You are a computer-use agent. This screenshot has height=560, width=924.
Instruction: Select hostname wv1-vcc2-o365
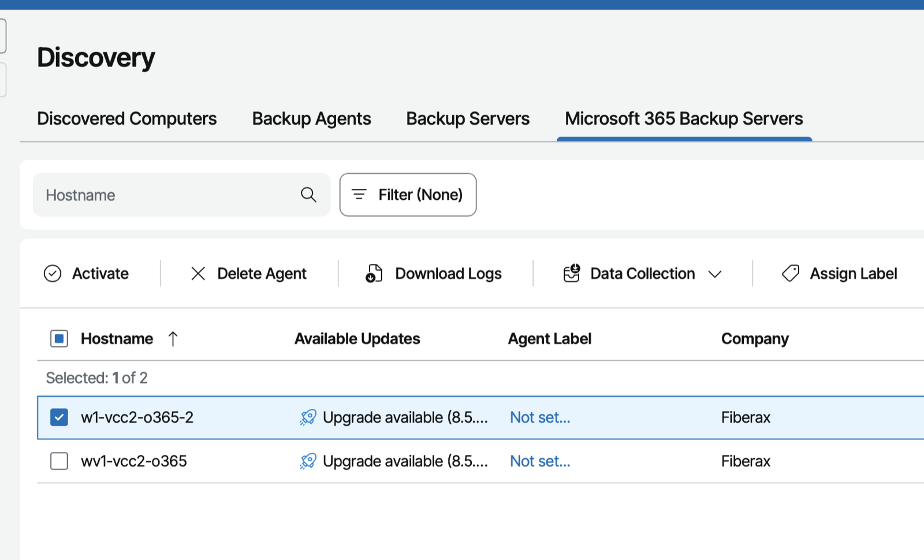click(133, 461)
